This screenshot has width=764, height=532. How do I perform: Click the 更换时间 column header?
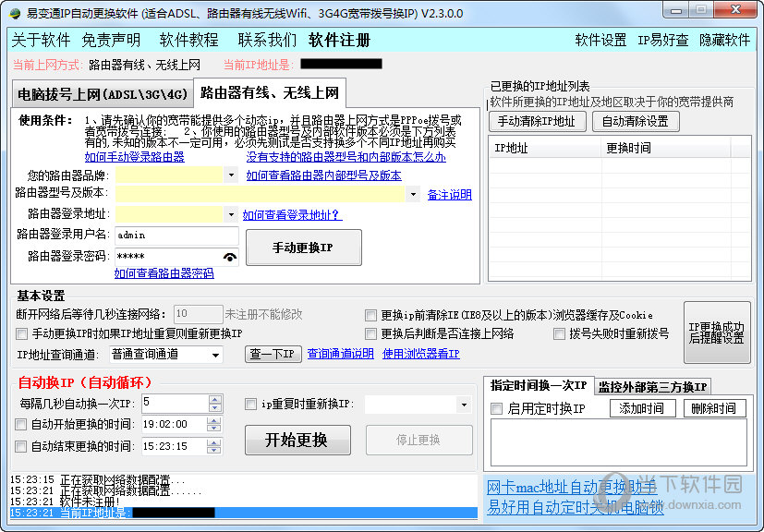[665, 148]
